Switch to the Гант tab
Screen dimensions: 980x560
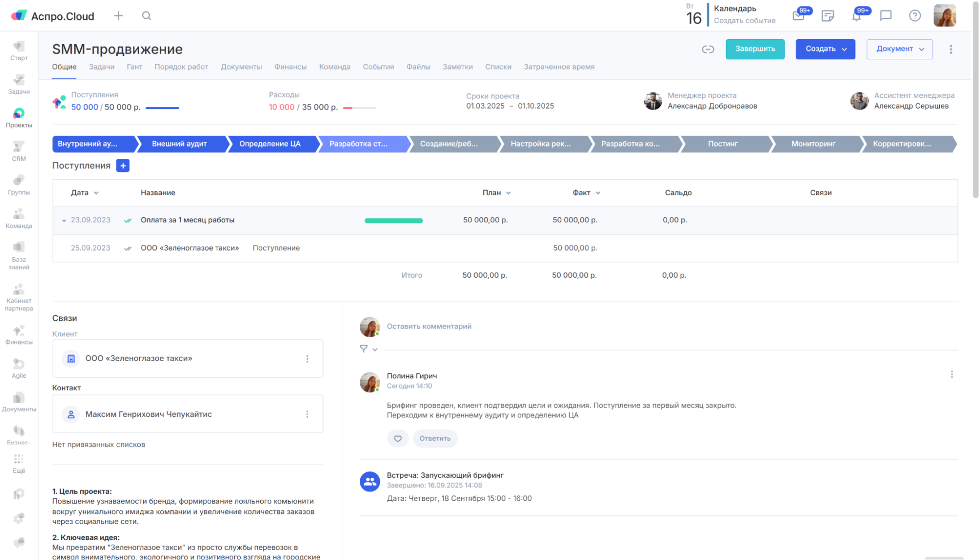pos(134,67)
